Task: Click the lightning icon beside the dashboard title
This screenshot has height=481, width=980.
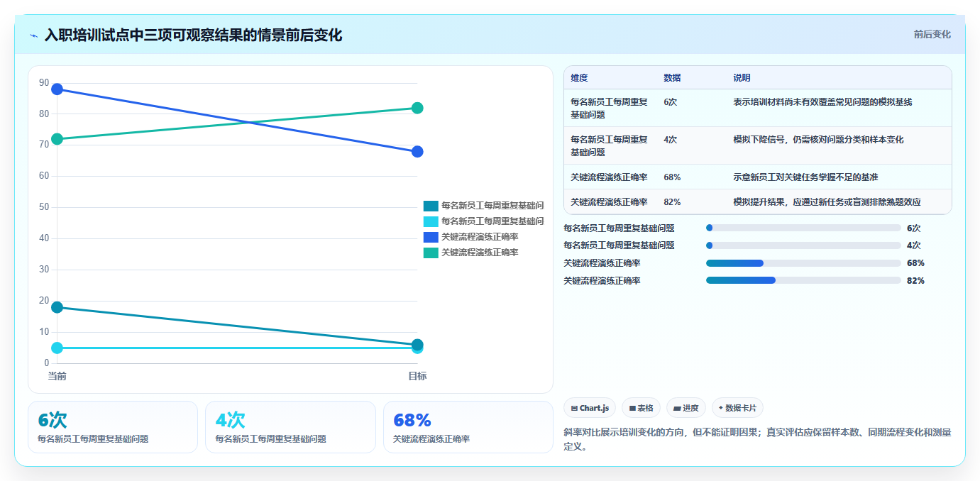Action: coord(34,35)
